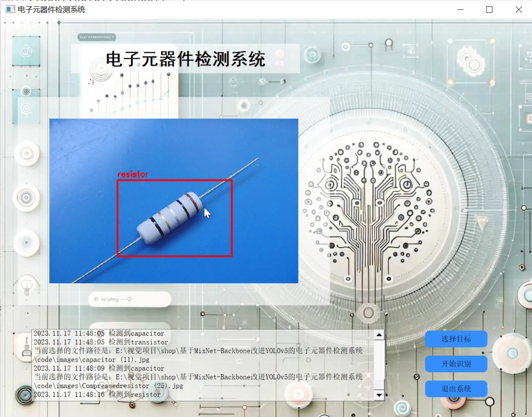Screen dimensions: 532x417
Task: Select log line '11:48:05 检测到transistor'
Action: 101,342
